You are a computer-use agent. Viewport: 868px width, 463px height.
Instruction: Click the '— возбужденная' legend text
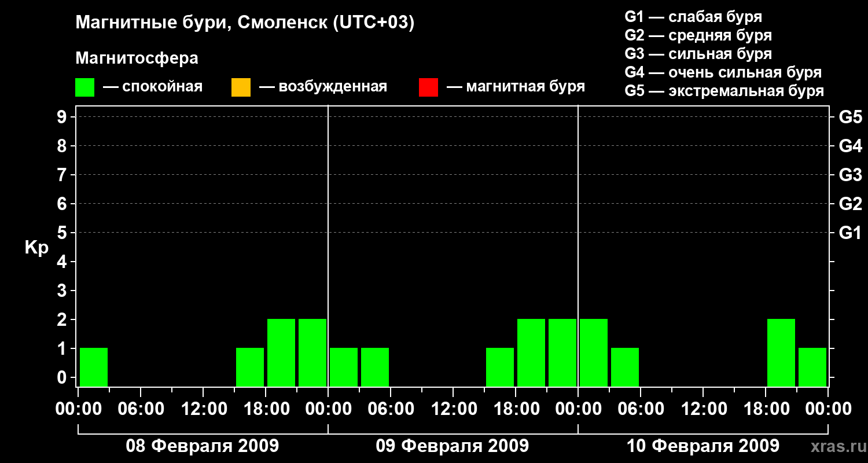point(323,87)
